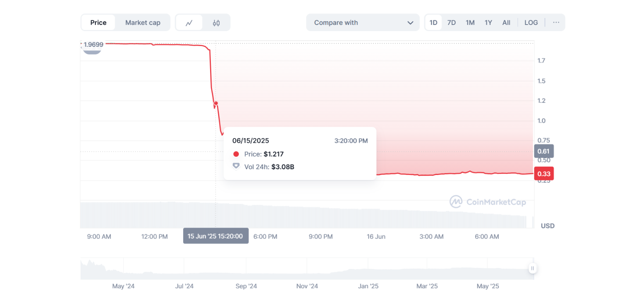
Task: Switch to the line chart view
Action: pyautogui.click(x=189, y=23)
